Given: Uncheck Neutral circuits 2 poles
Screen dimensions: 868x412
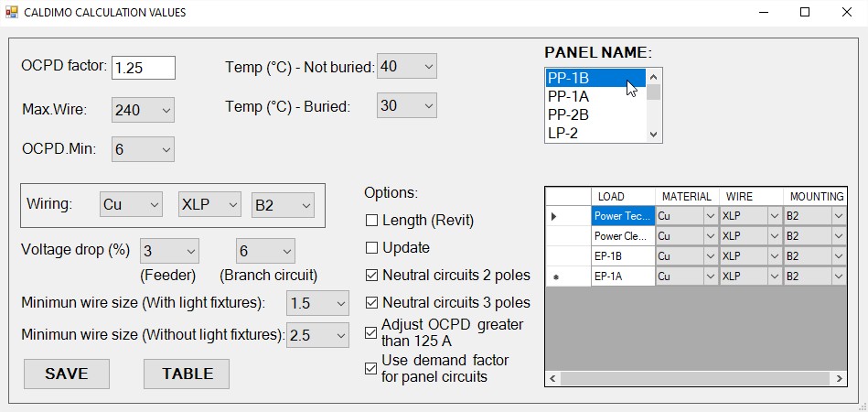Looking at the screenshot, I should tap(371, 275).
